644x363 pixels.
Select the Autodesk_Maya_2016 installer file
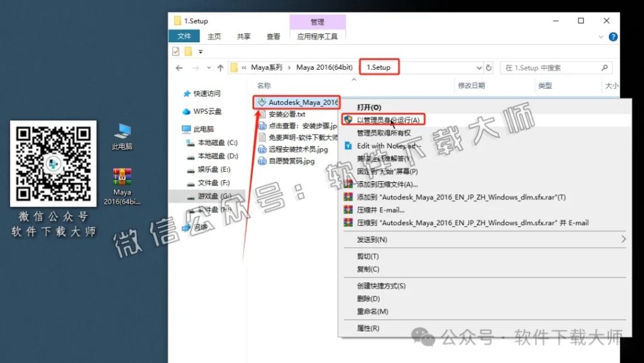tap(297, 103)
